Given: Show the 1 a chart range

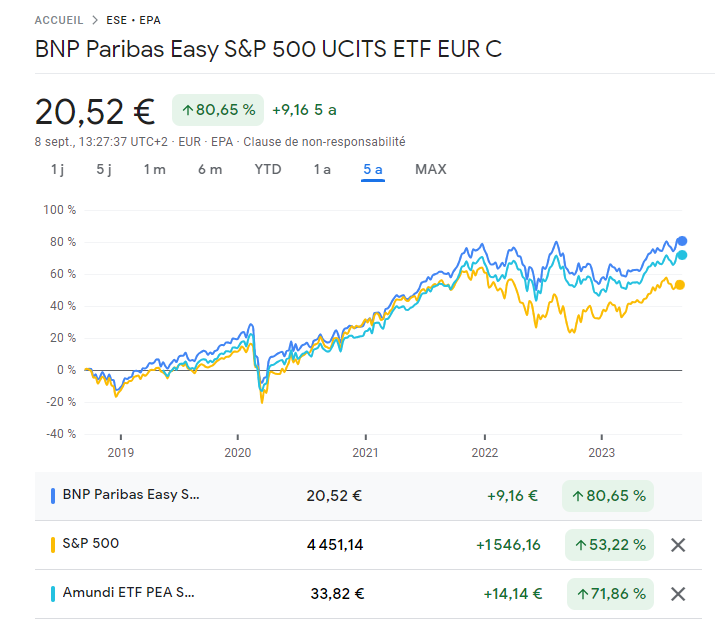Looking at the screenshot, I should click(x=322, y=169).
